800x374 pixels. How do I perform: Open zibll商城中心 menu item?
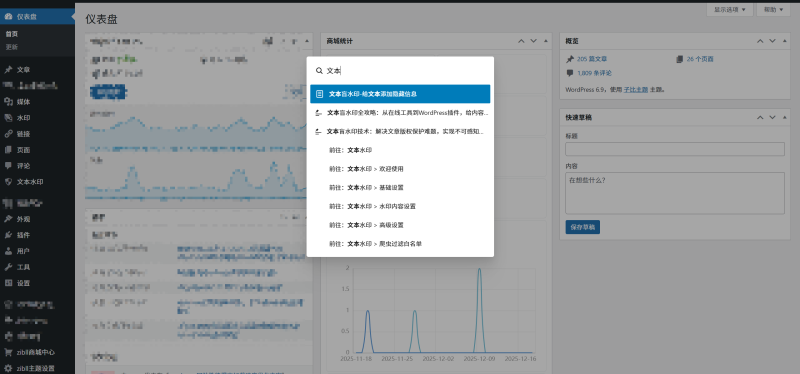[37, 352]
